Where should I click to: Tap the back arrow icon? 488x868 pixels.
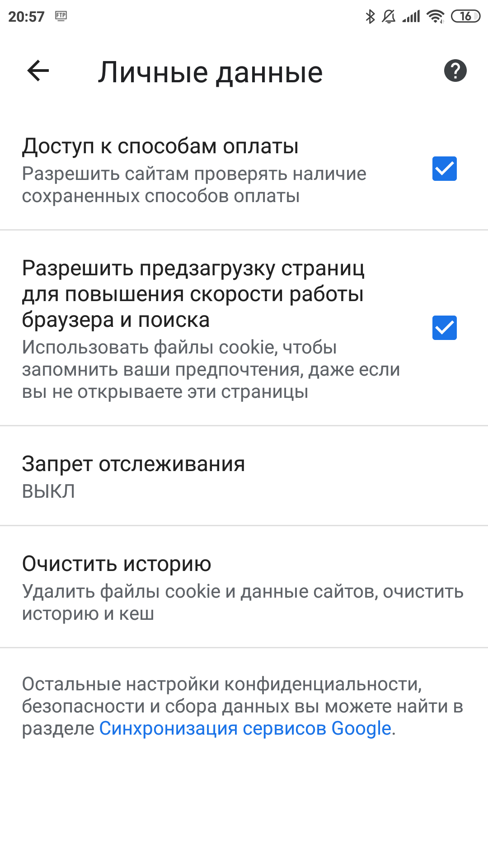[x=38, y=71]
